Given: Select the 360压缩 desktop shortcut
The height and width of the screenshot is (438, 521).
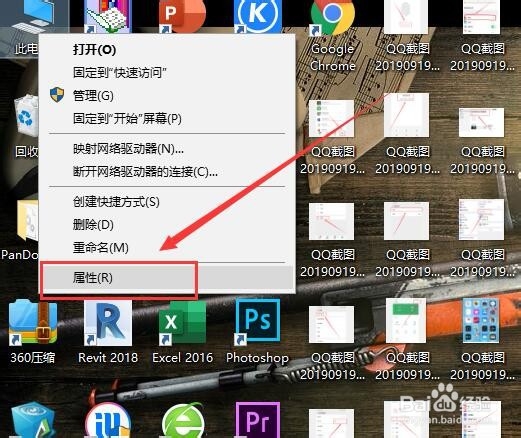Looking at the screenshot, I should click(x=33, y=331).
